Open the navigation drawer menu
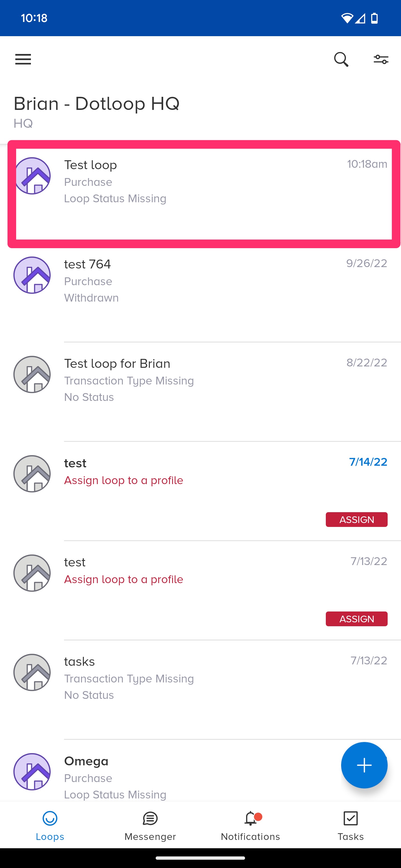The width and height of the screenshot is (401, 868). [x=23, y=59]
